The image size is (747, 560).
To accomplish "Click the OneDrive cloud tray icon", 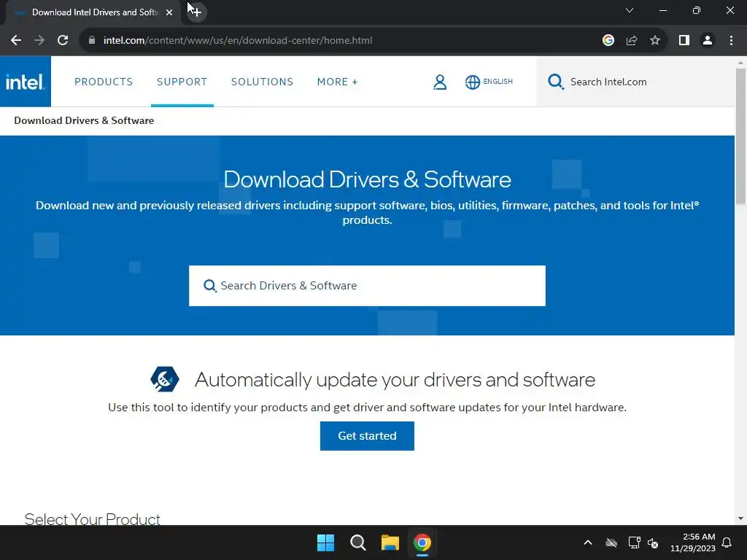I will pyautogui.click(x=611, y=542).
